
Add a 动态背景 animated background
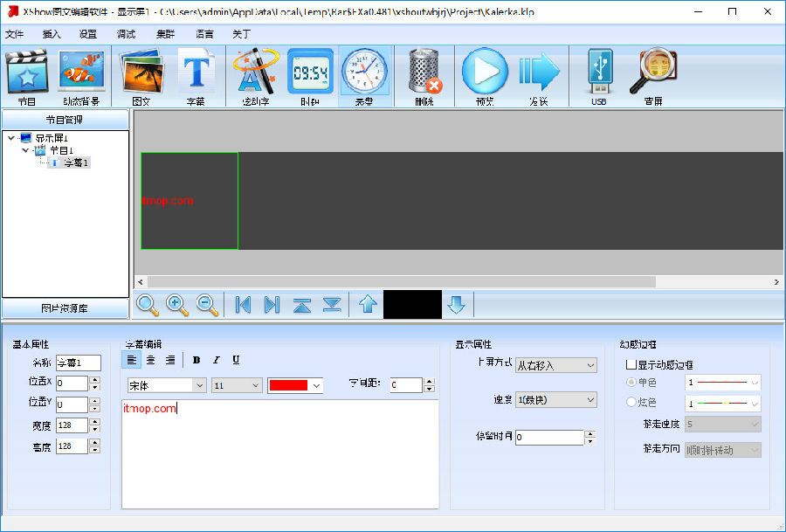coord(82,77)
